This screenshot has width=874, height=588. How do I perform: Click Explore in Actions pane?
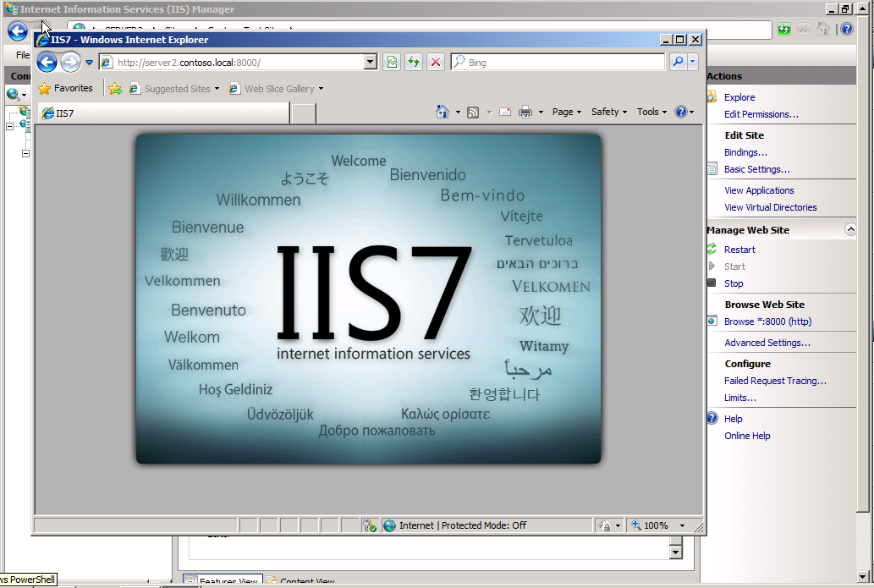tap(739, 97)
